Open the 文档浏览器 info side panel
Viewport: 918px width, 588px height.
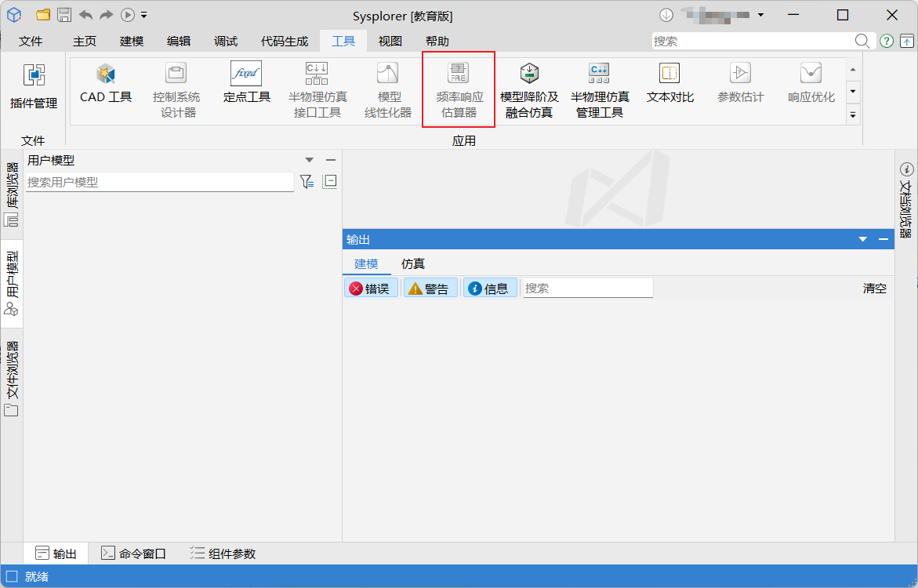(906, 200)
